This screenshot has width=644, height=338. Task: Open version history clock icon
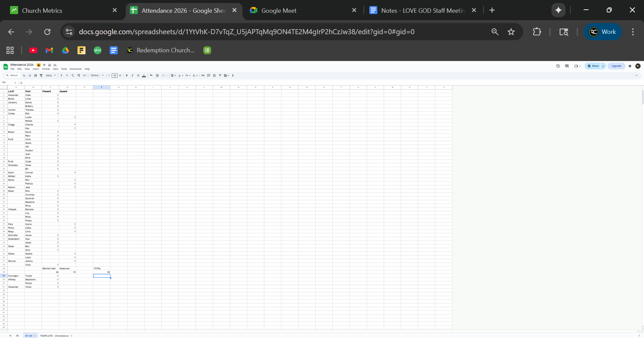click(558, 66)
